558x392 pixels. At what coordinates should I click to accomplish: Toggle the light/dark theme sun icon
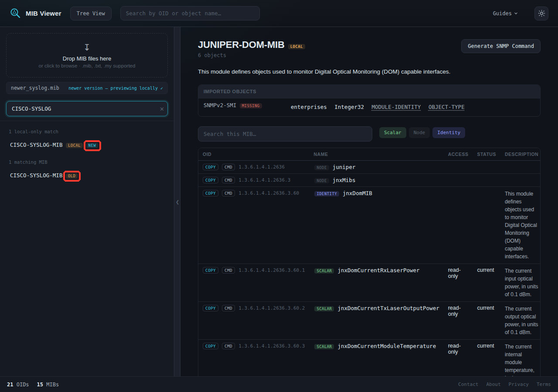click(541, 14)
